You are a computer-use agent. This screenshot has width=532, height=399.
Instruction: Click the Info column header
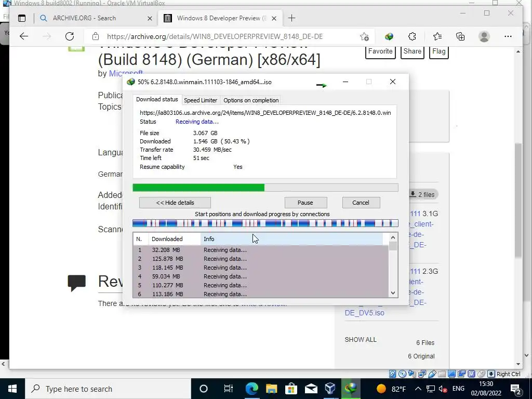(x=292, y=239)
